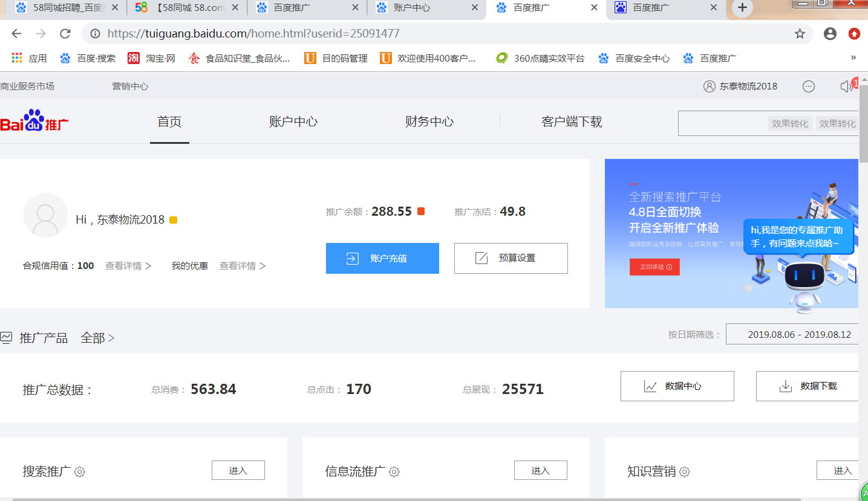
Task: Switch to the 首页 tab
Action: [169, 121]
